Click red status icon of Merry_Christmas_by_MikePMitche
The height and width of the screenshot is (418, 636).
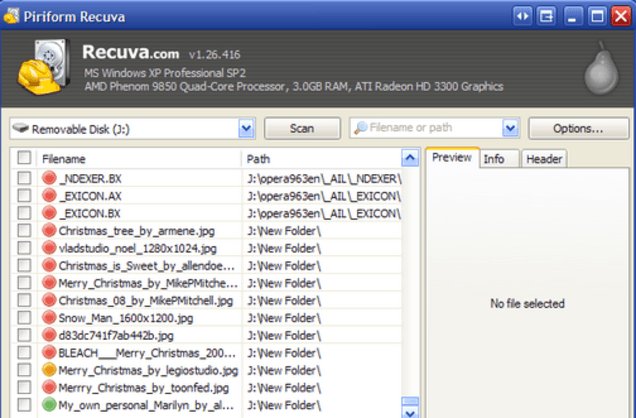click(x=49, y=283)
